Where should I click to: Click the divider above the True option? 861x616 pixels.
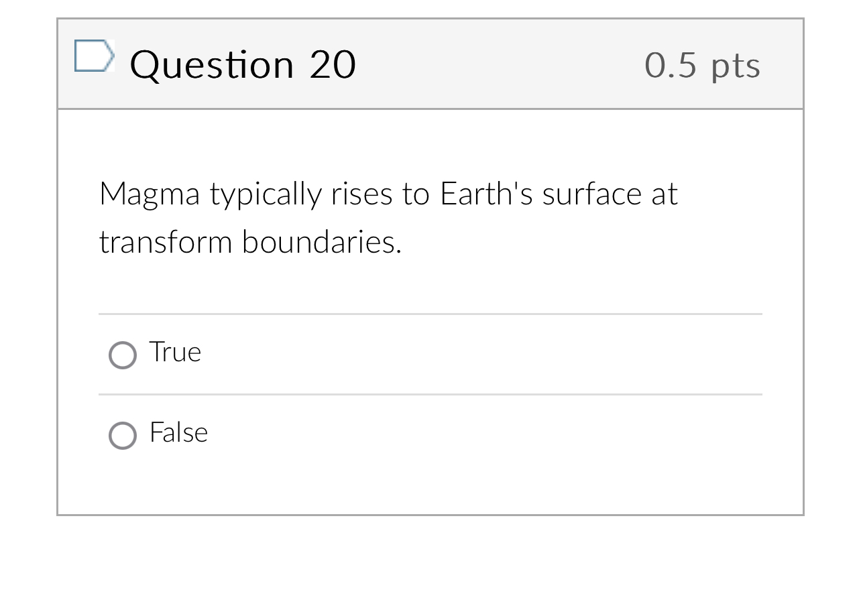(431, 313)
